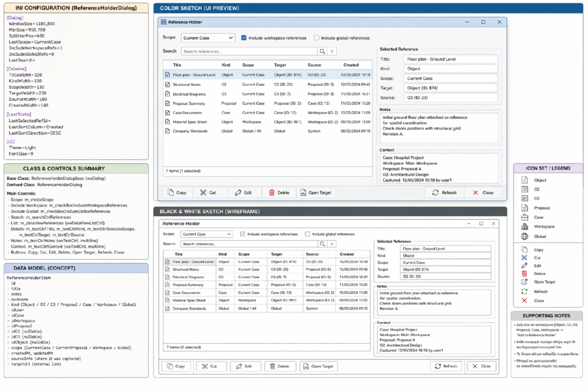The width and height of the screenshot is (588, 392).
Task: Click the Workspace building icon in the legend
Action: [524, 226]
